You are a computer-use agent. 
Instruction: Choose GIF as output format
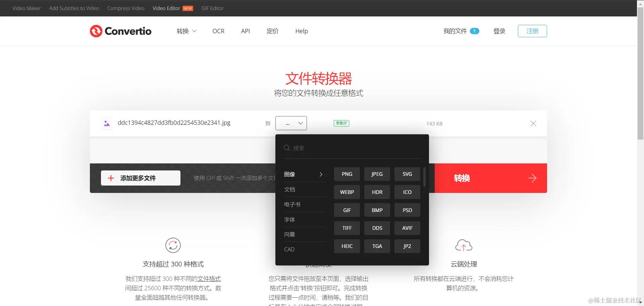[347, 210]
